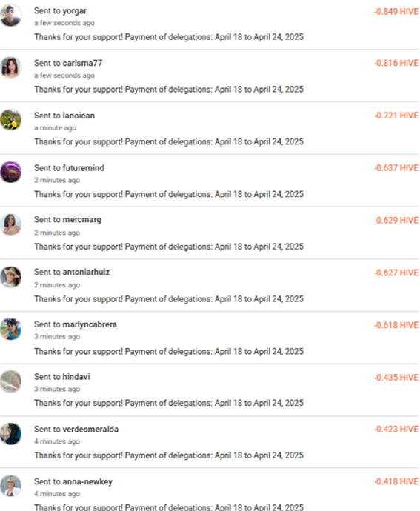The image size is (420, 511).
Task: Open mercmarg's profile picture
Action: tap(11, 224)
